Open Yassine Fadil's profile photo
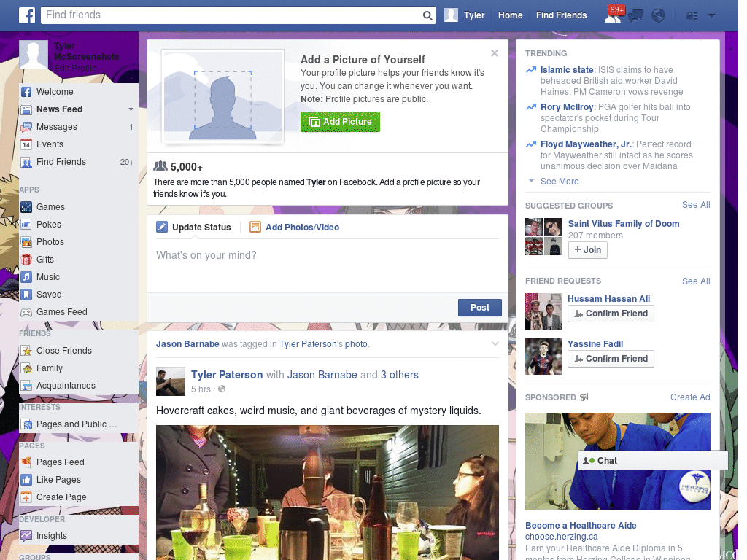The width and height of the screenshot is (747, 560). coord(543,357)
